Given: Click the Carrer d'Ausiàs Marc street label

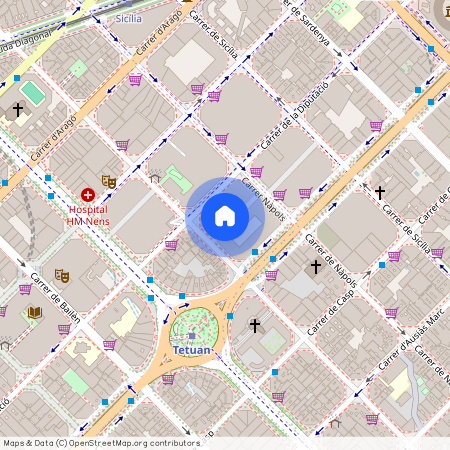Looking at the screenshot, I should pyautogui.click(x=411, y=339).
